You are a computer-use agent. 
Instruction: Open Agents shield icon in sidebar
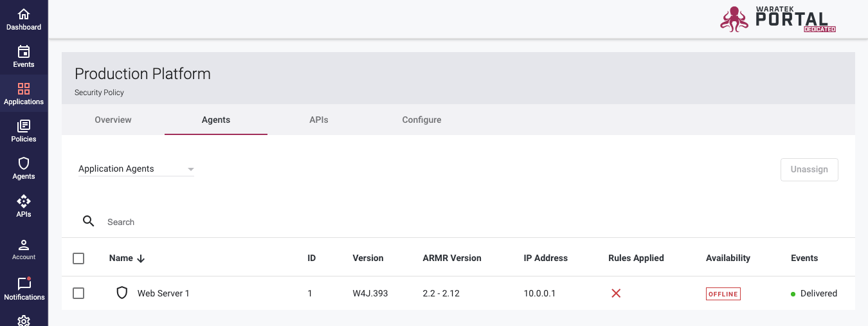coord(24,163)
